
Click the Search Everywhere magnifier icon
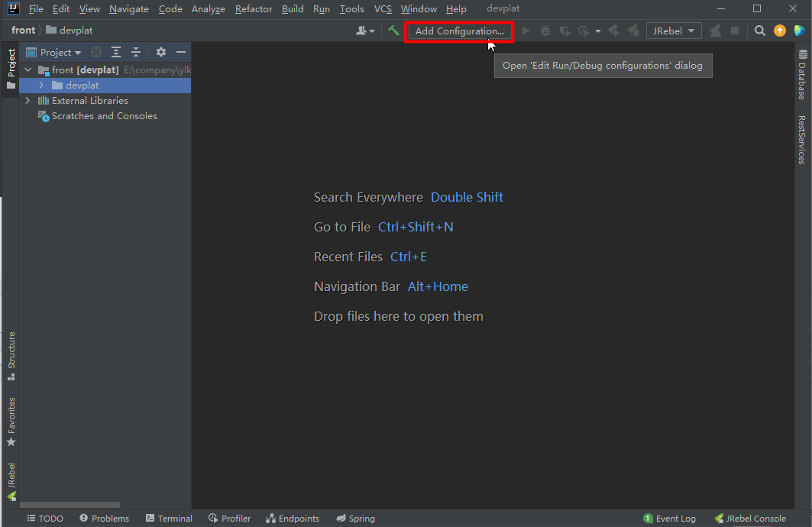[x=760, y=31]
